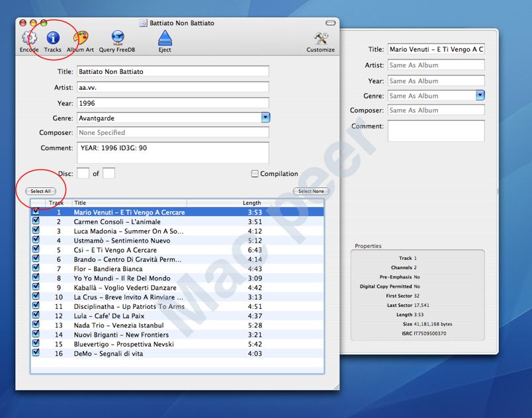Select track 'DeMo – Segnali di vita'
The image size is (532, 418).
177,354
